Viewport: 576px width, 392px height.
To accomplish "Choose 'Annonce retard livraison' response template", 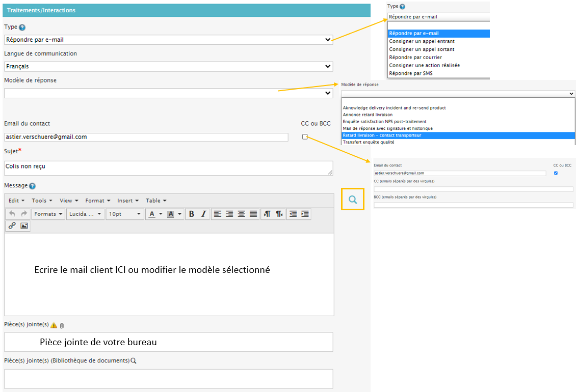I will click(368, 115).
